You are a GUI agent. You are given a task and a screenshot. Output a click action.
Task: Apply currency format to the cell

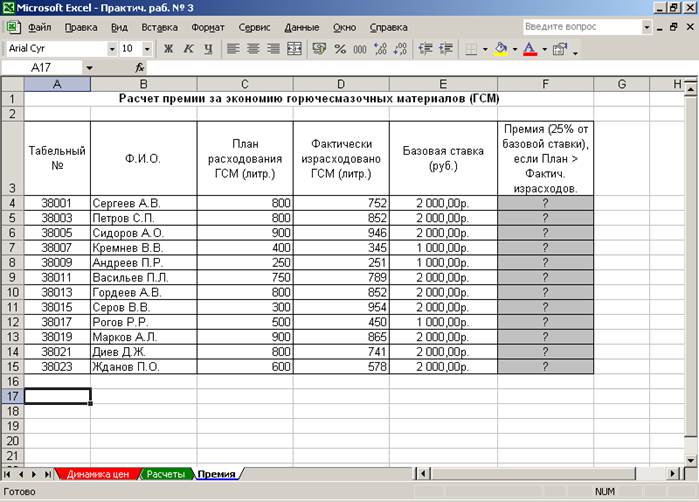[320, 48]
